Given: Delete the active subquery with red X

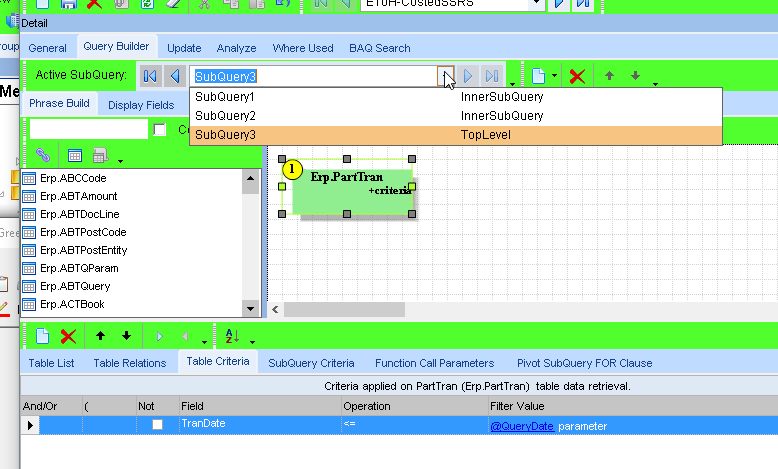Looking at the screenshot, I should pyautogui.click(x=577, y=76).
